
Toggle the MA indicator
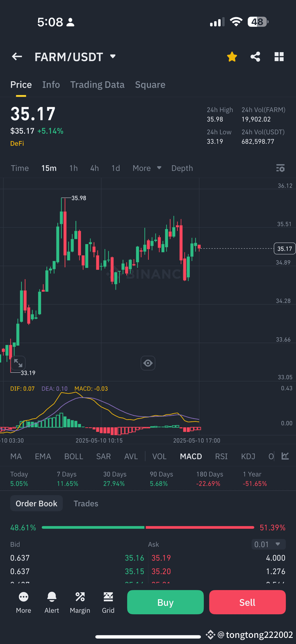pyautogui.click(x=16, y=457)
